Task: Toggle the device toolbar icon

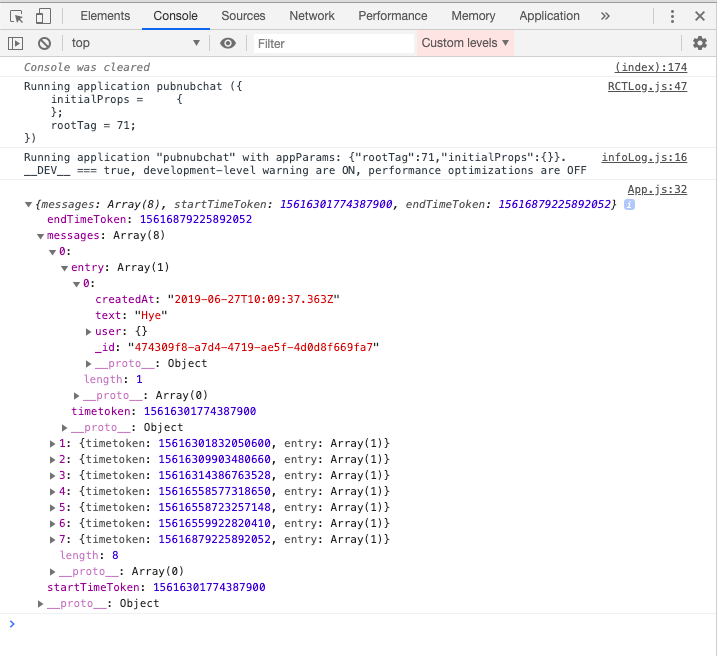Action: tap(43, 16)
